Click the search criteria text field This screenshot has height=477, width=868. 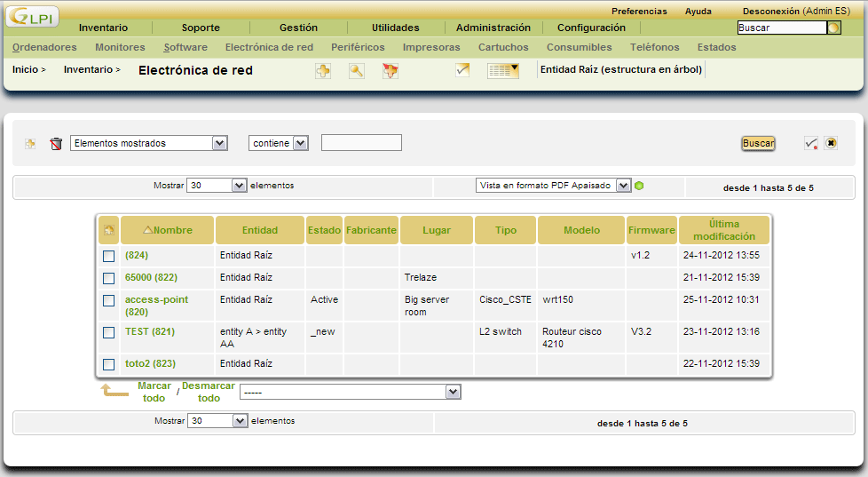pyautogui.click(x=361, y=142)
